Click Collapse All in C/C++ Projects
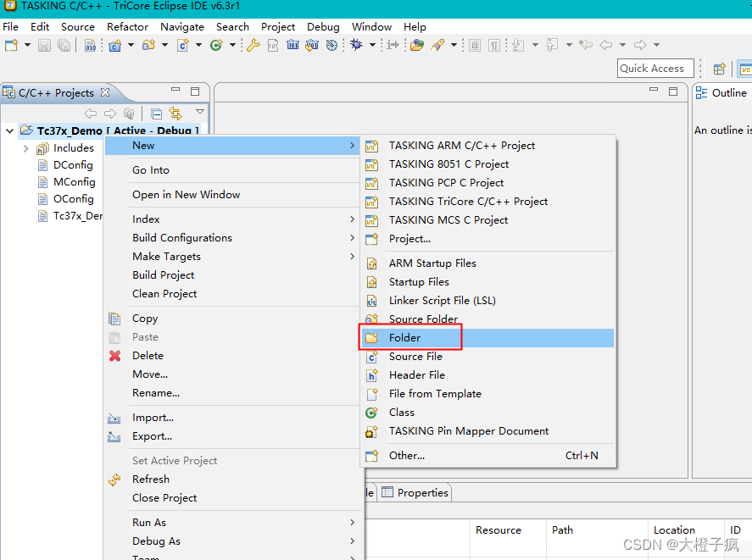This screenshot has width=752, height=560. point(156,114)
